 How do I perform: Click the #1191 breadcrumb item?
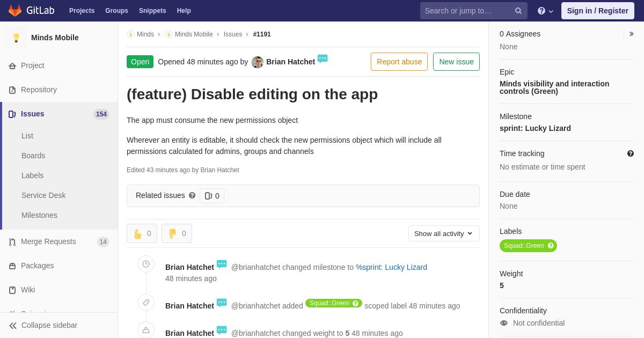262,34
